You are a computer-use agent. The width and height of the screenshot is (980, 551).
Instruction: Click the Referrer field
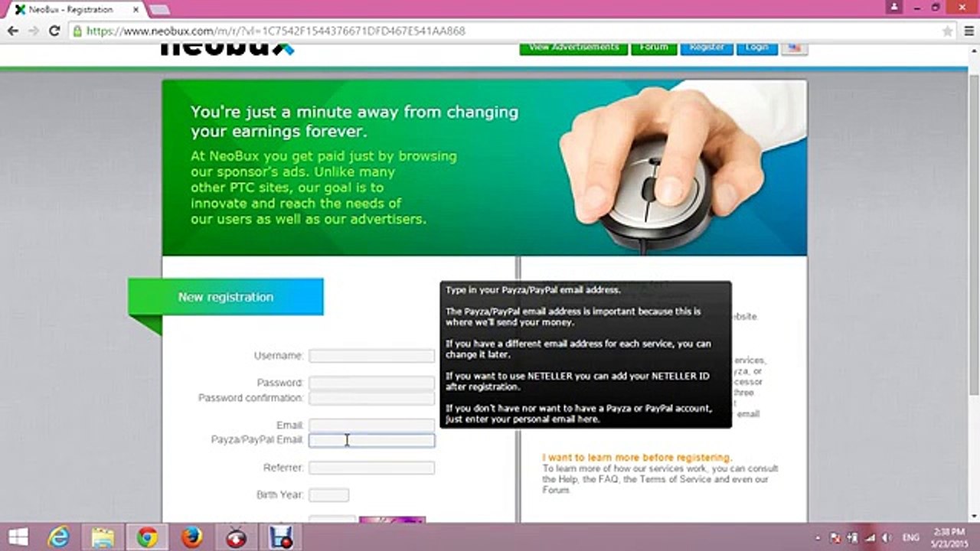[371, 468]
